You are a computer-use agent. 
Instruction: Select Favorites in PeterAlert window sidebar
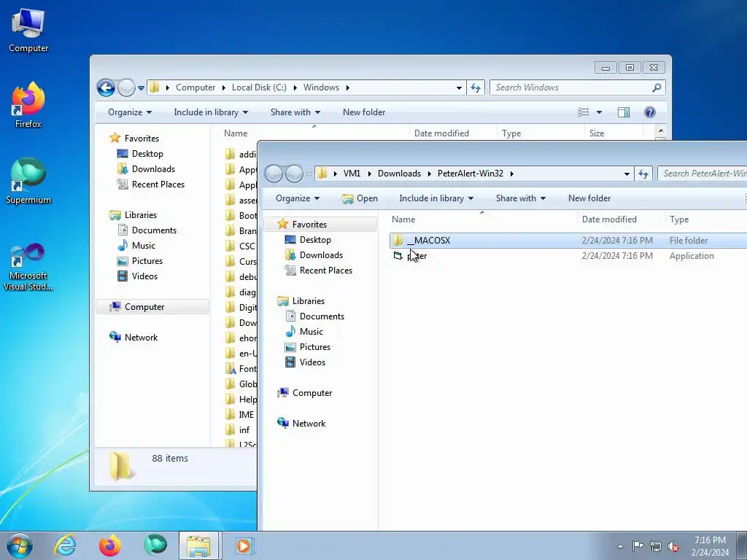pyautogui.click(x=320, y=225)
